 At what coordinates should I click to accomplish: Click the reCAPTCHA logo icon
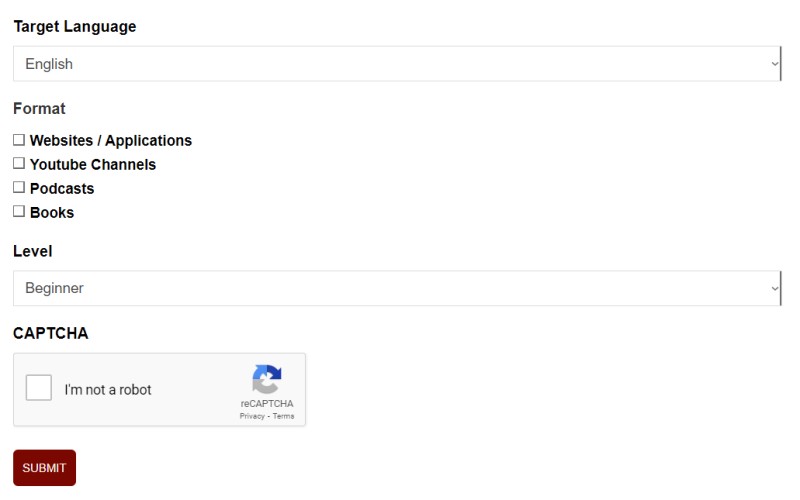coord(267,379)
